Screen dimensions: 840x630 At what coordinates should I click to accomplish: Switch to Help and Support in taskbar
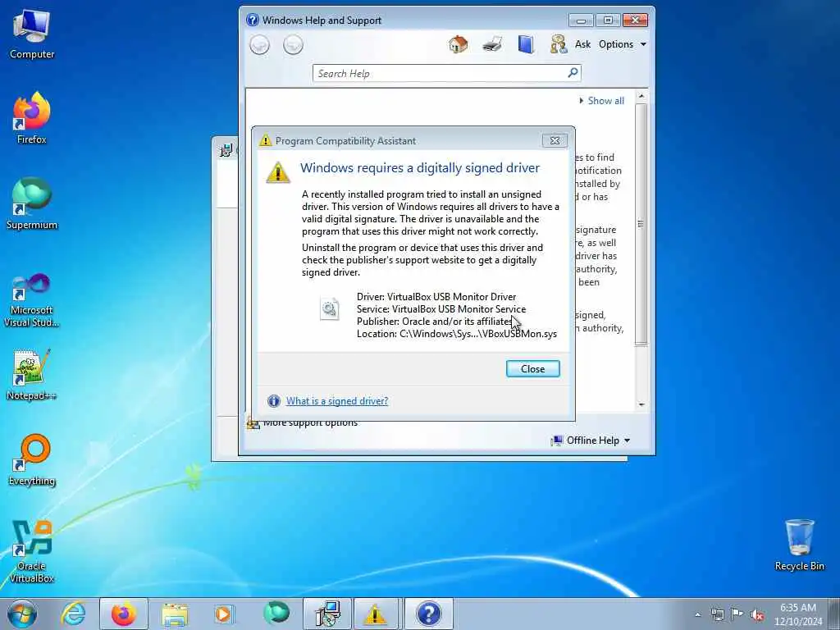coord(428,614)
